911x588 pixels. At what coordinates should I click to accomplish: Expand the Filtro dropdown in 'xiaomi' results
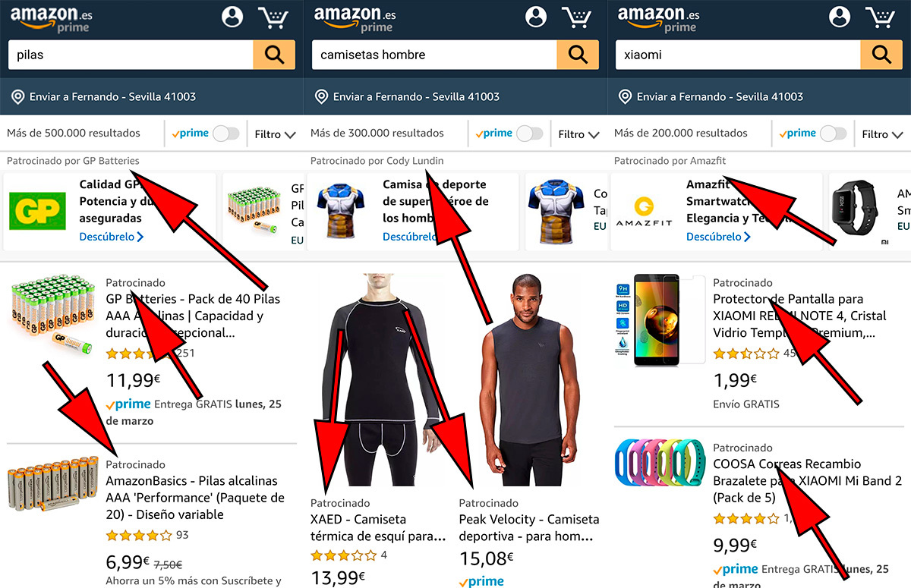(x=882, y=134)
